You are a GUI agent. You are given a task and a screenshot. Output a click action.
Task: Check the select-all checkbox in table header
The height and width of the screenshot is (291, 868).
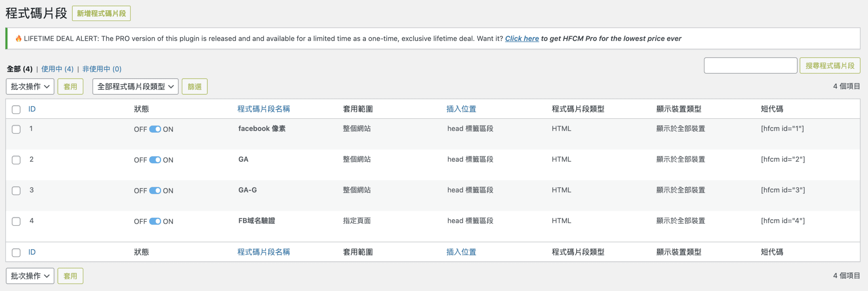tap(16, 109)
